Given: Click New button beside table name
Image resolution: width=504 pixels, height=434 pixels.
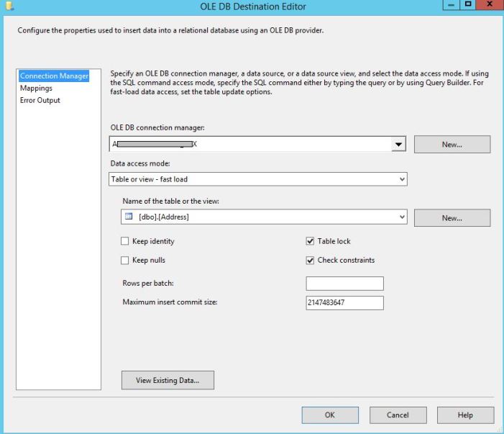Looking at the screenshot, I should click(x=452, y=218).
